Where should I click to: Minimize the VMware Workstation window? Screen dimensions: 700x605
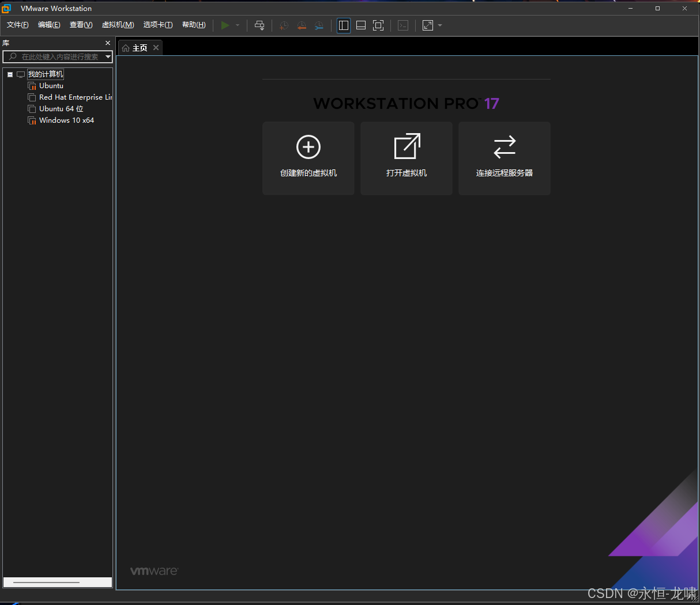click(630, 8)
